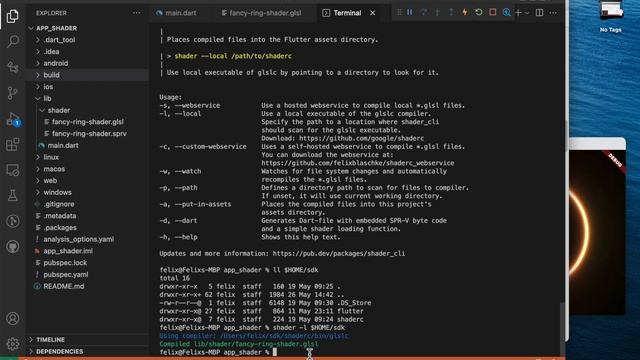This screenshot has width=640, height=360.
Task: Restart the debug session green icon
Action: point(479,13)
